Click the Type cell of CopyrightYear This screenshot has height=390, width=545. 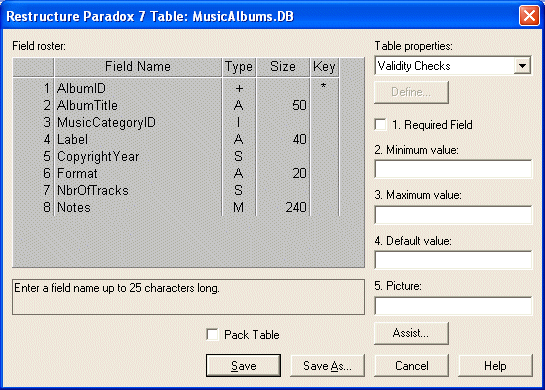click(x=238, y=156)
